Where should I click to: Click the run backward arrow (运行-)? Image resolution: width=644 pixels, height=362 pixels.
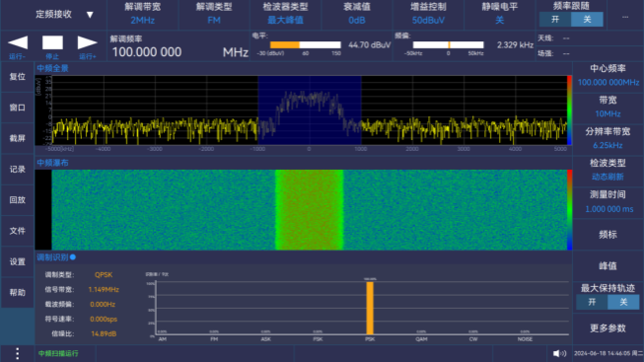tap(18, 42)
